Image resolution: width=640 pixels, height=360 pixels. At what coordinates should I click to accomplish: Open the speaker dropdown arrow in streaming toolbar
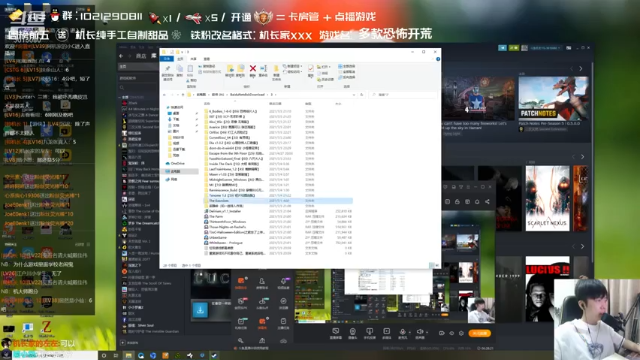[x=427, y=333]
